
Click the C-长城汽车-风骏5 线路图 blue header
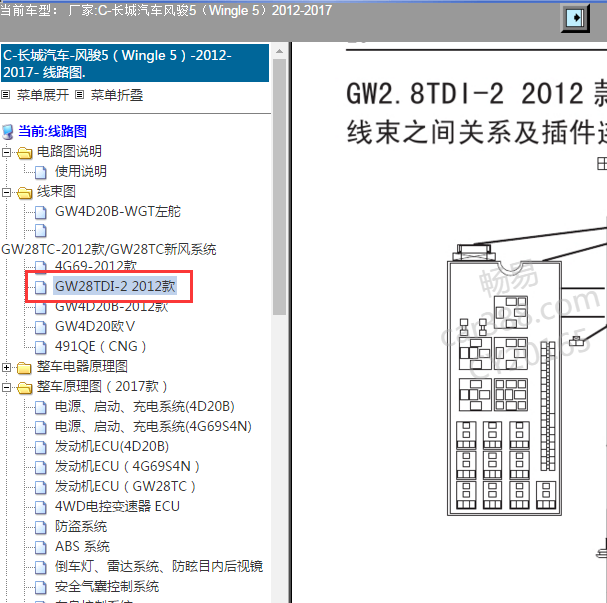(x=135, y=63)
